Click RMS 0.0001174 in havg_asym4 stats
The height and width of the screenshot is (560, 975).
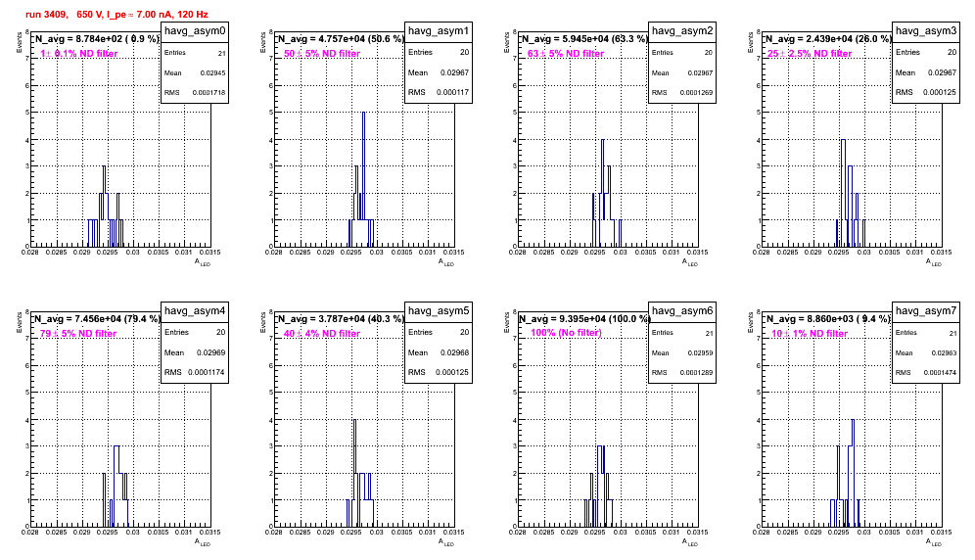[195, 372]
